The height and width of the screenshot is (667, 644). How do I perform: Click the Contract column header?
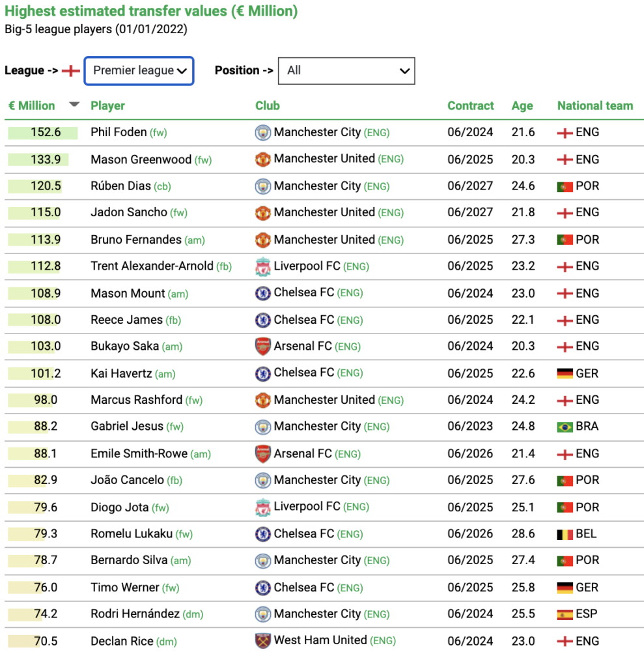click(x=470, y=106)
